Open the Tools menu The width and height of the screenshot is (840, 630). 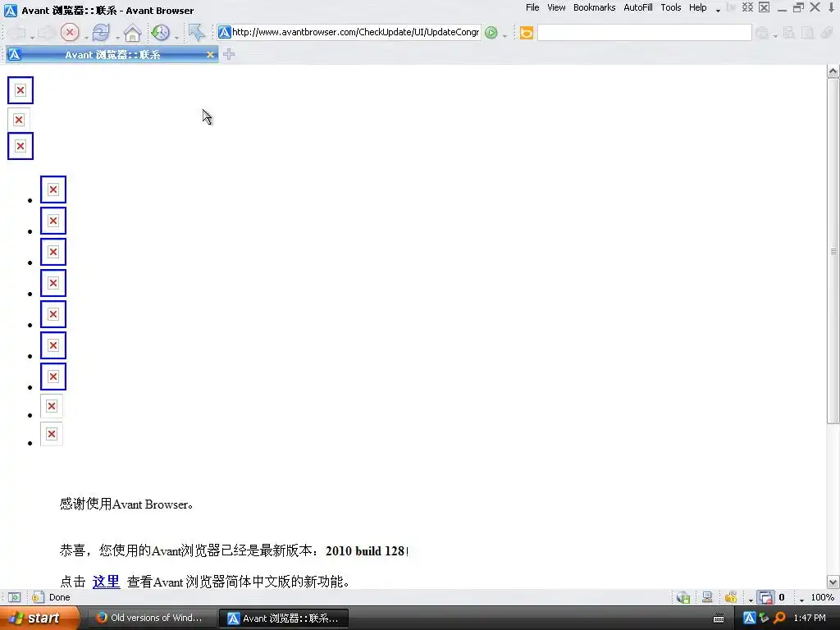click(671, 7)
